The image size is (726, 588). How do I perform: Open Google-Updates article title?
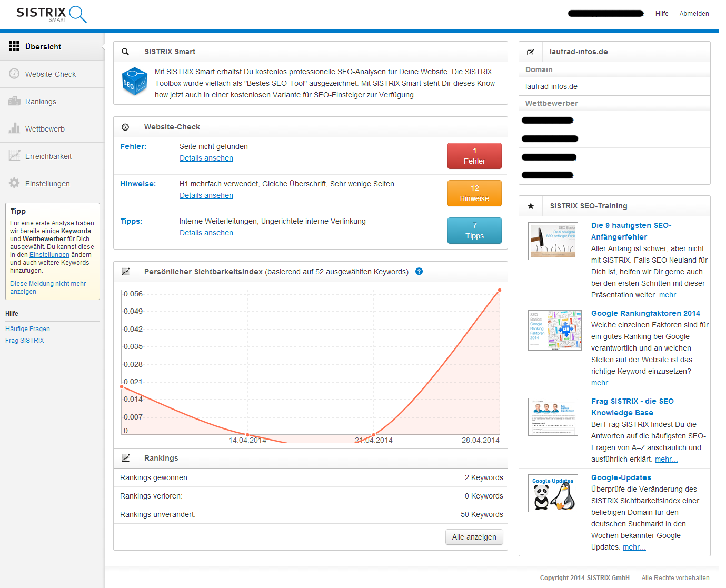(x=621, y=477)
